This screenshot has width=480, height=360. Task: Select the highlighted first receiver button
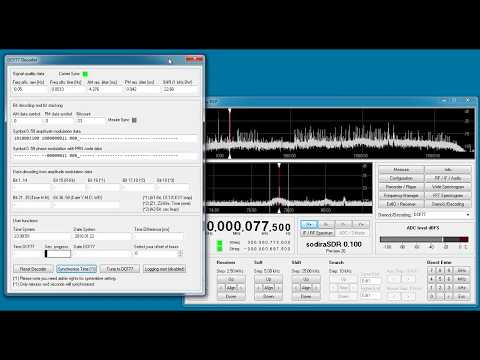click(x=309, y=224)
